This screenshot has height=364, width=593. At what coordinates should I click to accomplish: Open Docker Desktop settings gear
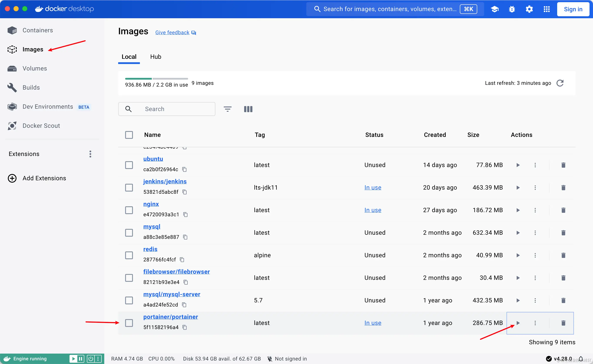tap(529, 9)
